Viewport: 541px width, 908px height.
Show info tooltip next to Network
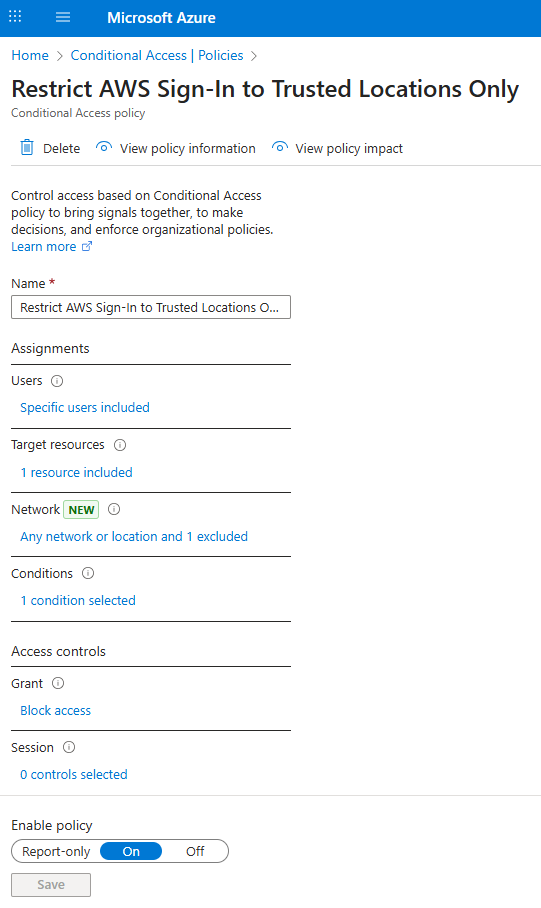[x=114, y=509]
